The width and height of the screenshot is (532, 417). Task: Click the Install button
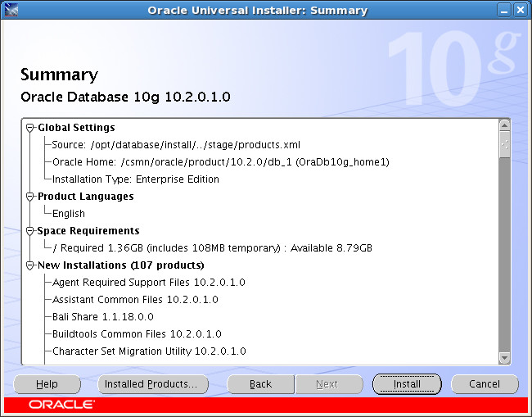click(x=407, y=384)
